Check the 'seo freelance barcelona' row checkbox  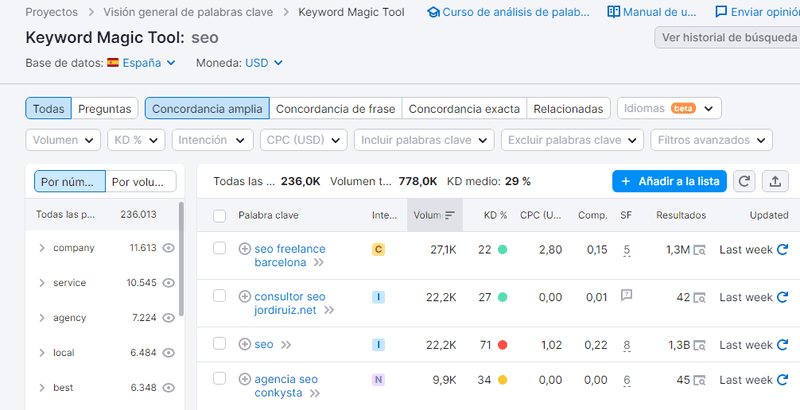tap(219, 248)
